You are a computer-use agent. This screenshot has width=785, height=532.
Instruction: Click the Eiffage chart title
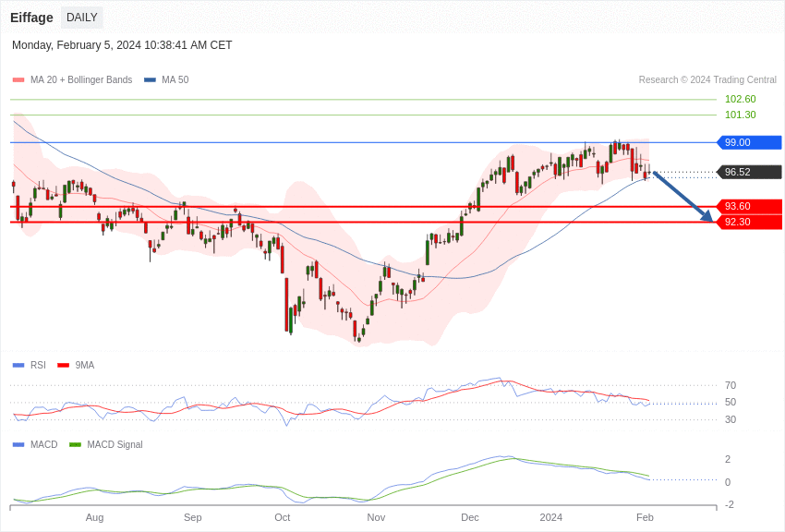click(31, 18)
